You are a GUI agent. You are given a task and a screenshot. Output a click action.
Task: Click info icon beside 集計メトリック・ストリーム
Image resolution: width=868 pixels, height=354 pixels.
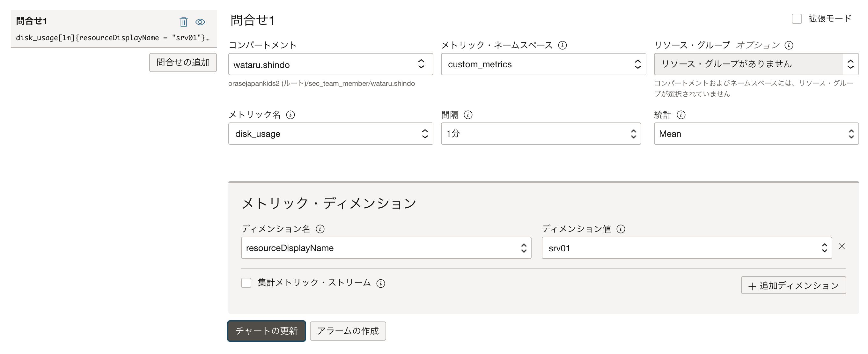(x=381, y=284)
